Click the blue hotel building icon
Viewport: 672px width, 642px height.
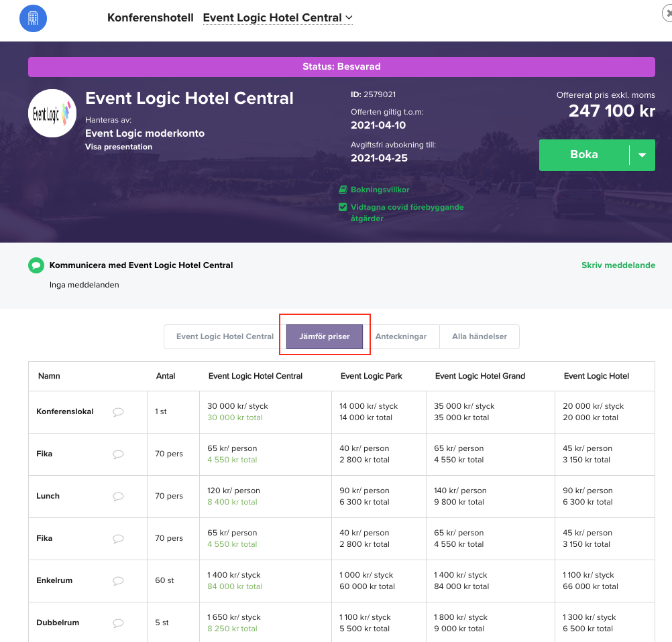click(x=33, y=18)
